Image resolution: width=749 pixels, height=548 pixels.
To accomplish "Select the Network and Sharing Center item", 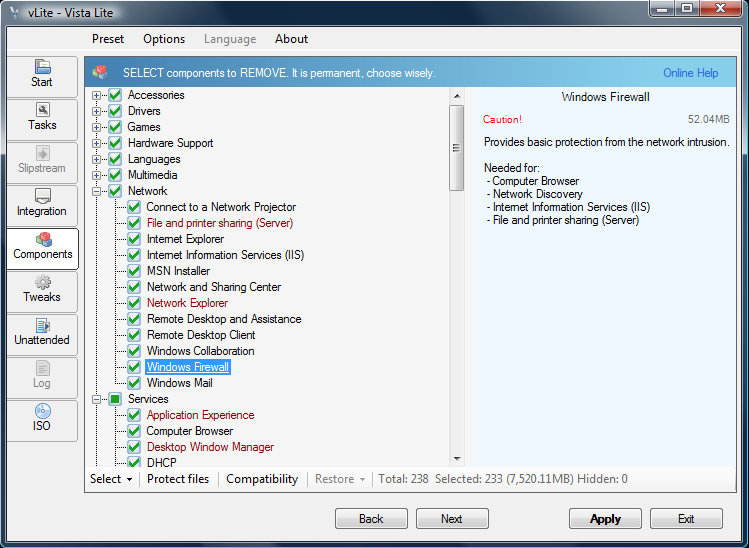I will tap(214, 287).
